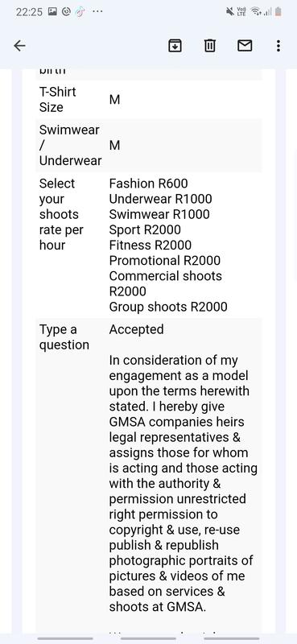Viewport: 297px width, 644px height.
Task: Mark email as unread envelope icon
Action: tap(245, 46)
